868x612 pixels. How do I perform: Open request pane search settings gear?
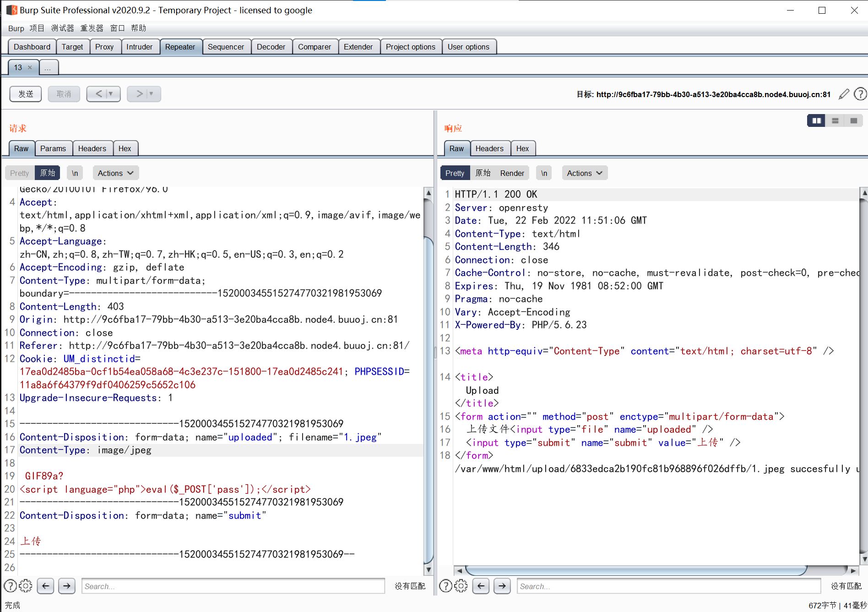[26, 586]
